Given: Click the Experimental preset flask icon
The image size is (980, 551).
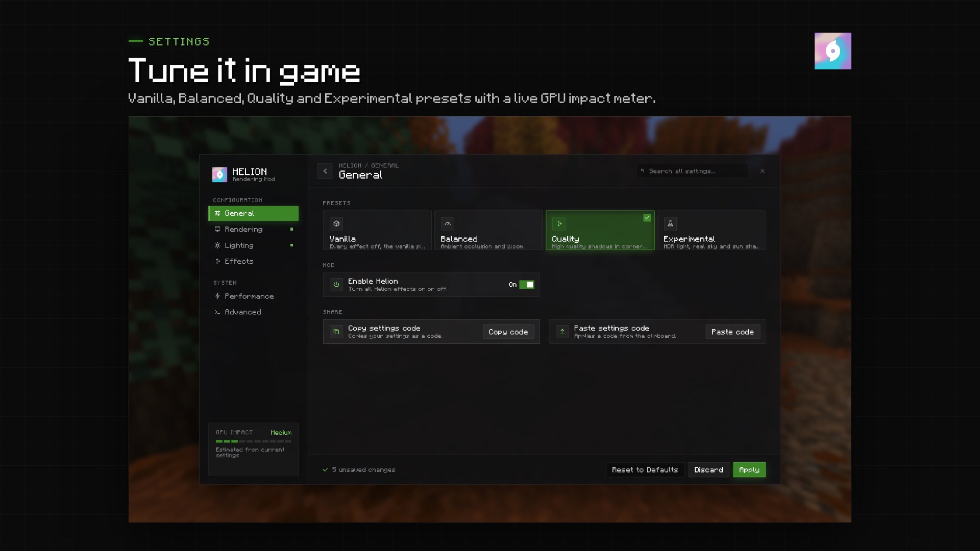Looking at the screenshot, I should click(671, 223).
